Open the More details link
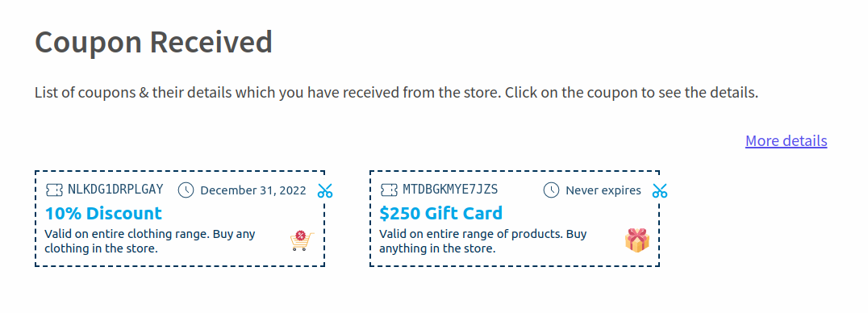The image size is (868, 313). click(786, 140)
